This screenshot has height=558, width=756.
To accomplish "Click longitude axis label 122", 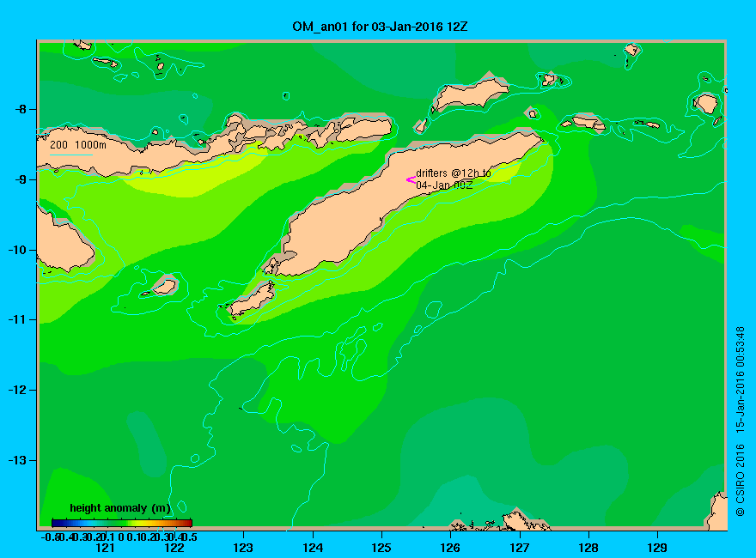I will point(174,548).
